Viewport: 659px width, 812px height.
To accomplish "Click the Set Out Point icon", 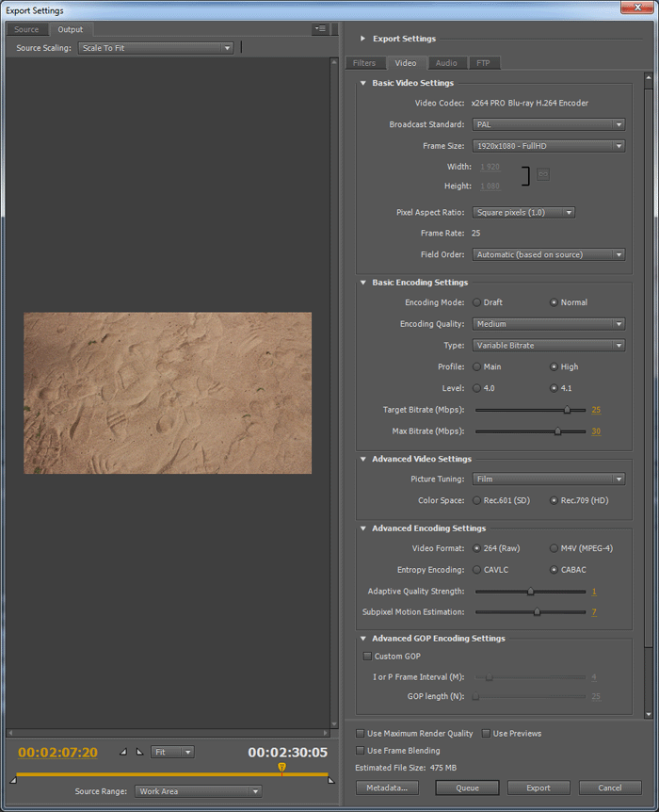I will click(x=139, y=752).
